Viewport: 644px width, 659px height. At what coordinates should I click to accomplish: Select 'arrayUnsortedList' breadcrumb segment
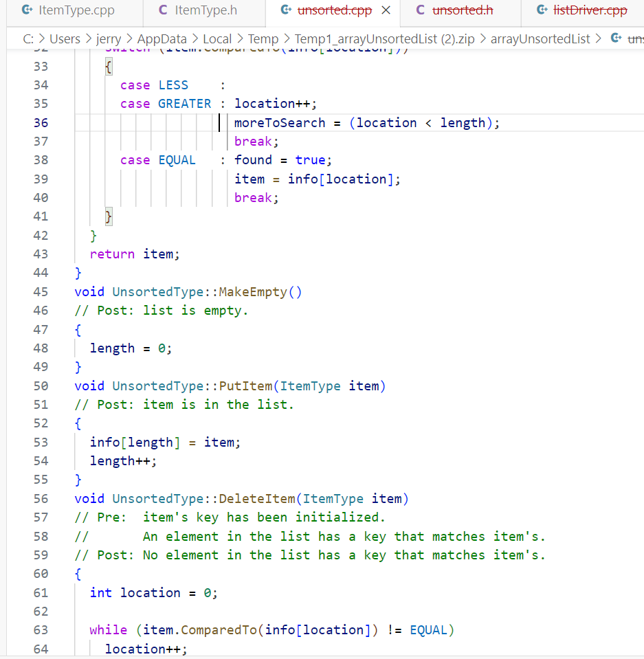pyautogui.click(x=540, y=39)
